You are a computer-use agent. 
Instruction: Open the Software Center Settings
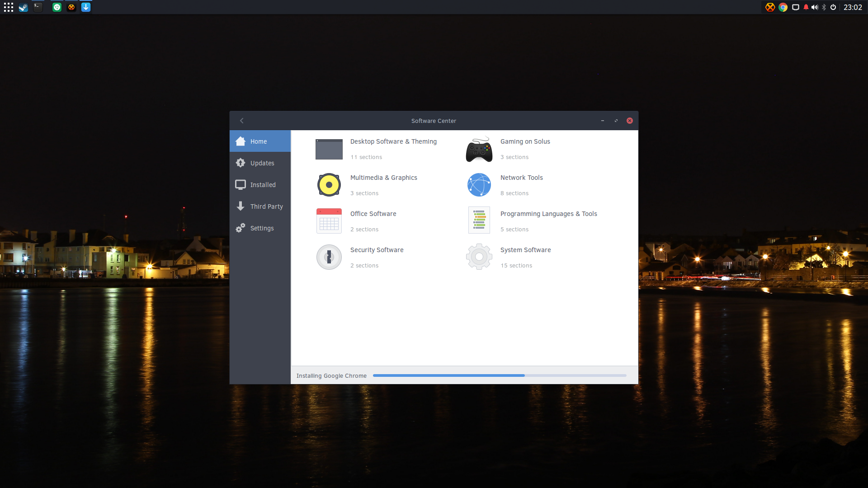click(260, 228)
